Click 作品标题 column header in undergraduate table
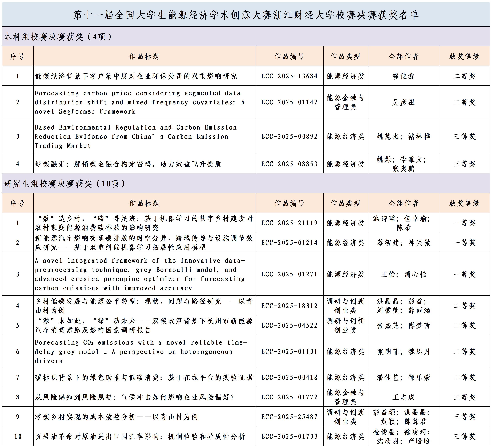Screen dimensions: 492x448 (144, 56)
